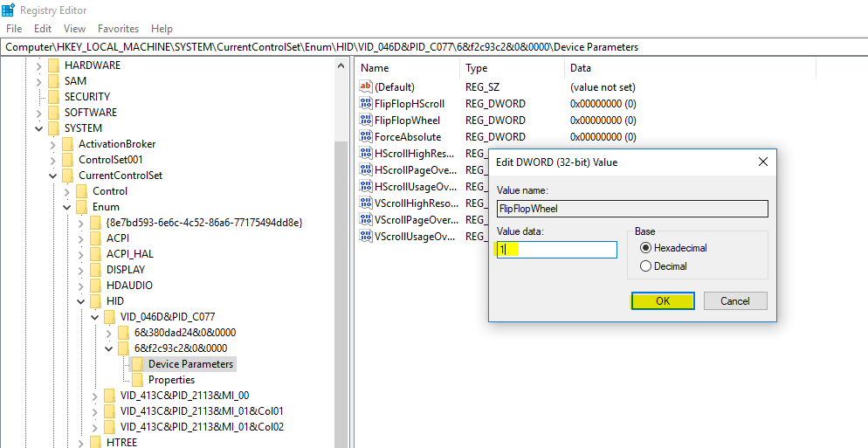Select the Hexadecimal base radio button

coord(646,248)
